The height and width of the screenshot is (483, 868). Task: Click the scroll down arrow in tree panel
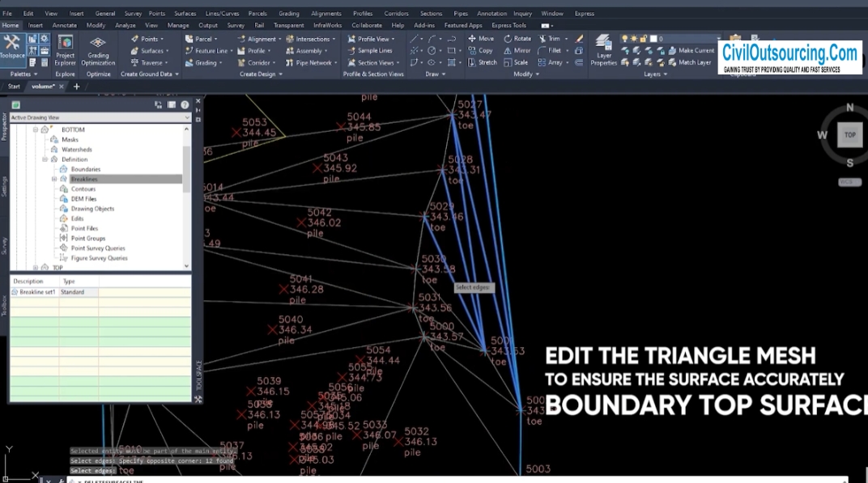click(186, 266)
